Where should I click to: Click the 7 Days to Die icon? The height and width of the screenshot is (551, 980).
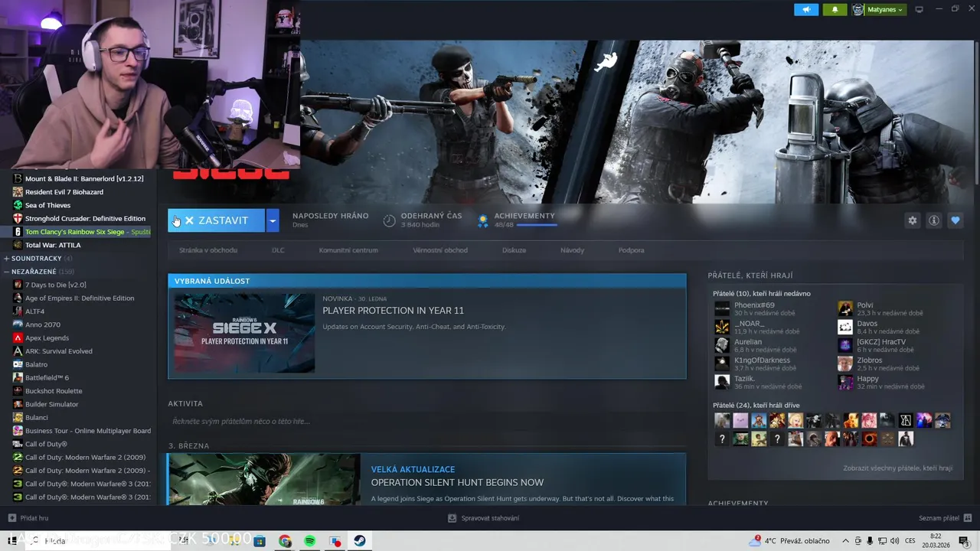point(18,285)
